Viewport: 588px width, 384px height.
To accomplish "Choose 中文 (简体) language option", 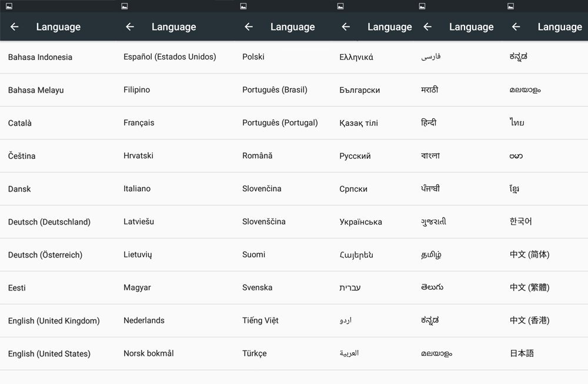I will [529, 255].
